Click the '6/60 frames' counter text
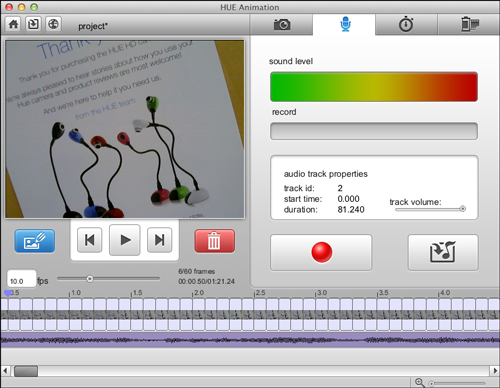The image size is (500, 388). (196, 271)
